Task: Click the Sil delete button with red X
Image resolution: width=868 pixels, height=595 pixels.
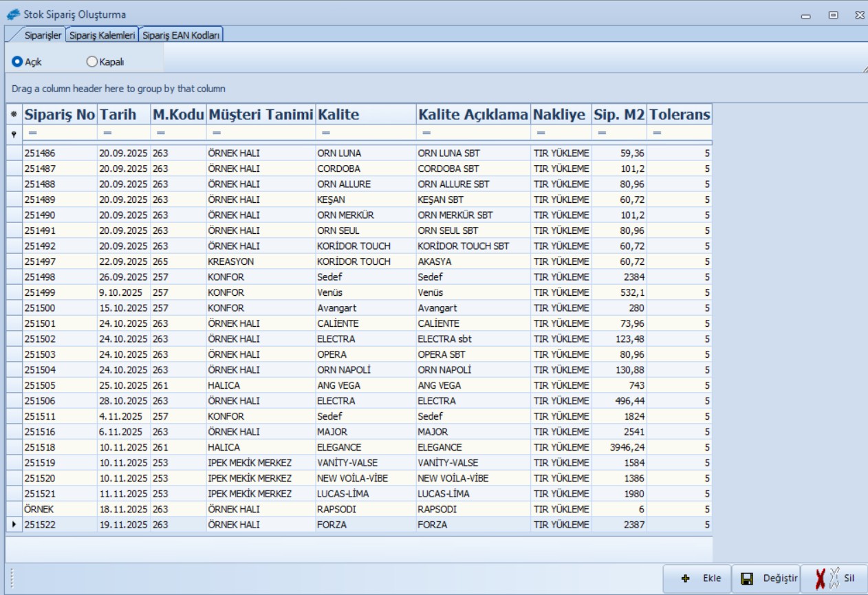Action: click(833, 578)
